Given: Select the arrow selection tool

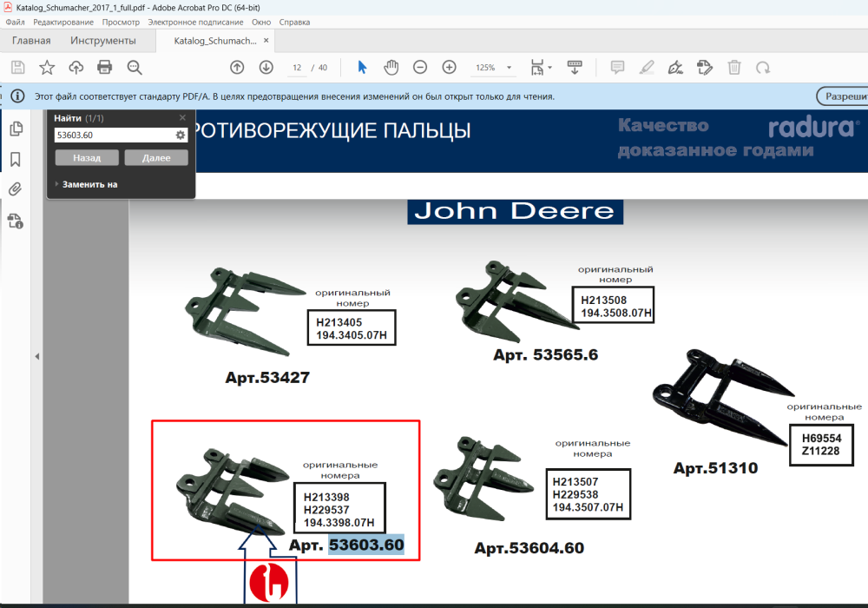Looking at the screenshot, I should pyautogui.click(x=362, y=68).
